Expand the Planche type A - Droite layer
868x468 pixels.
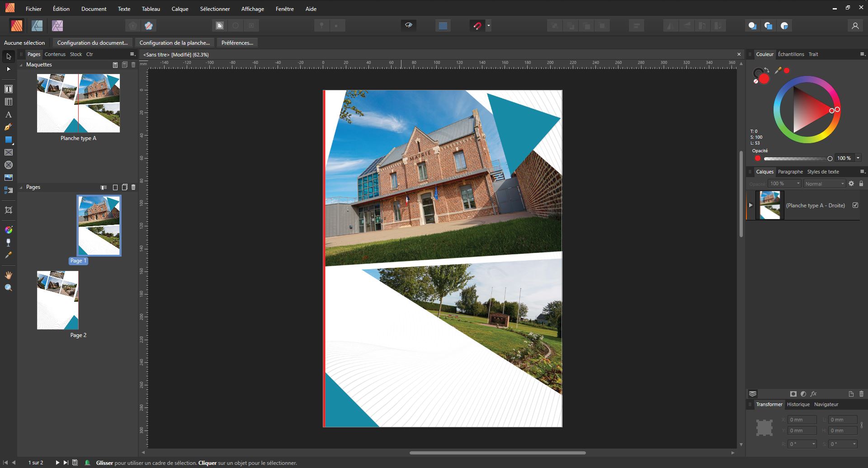[751, 205]
